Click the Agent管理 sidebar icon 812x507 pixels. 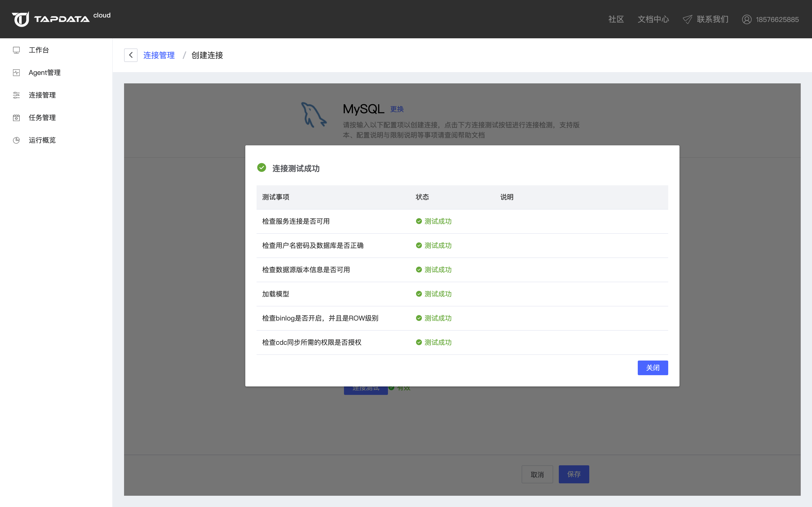click(x=16, y=72)
